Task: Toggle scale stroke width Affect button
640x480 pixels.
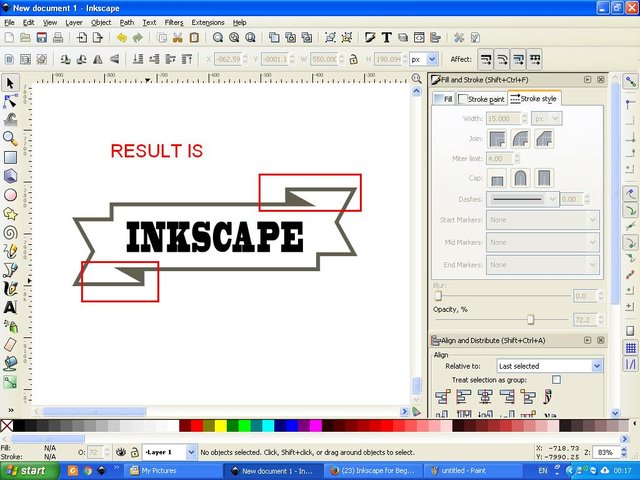Action: tap(485, 60)
